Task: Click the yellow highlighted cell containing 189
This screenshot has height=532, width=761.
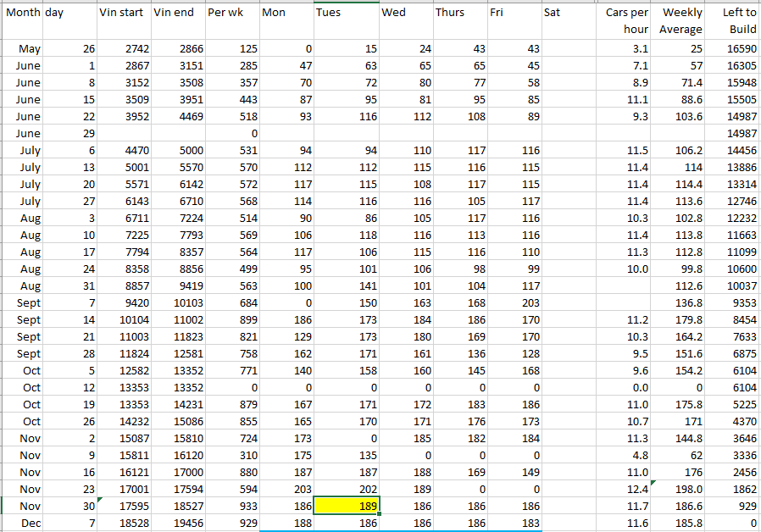Action: click(x=347, y=506)
